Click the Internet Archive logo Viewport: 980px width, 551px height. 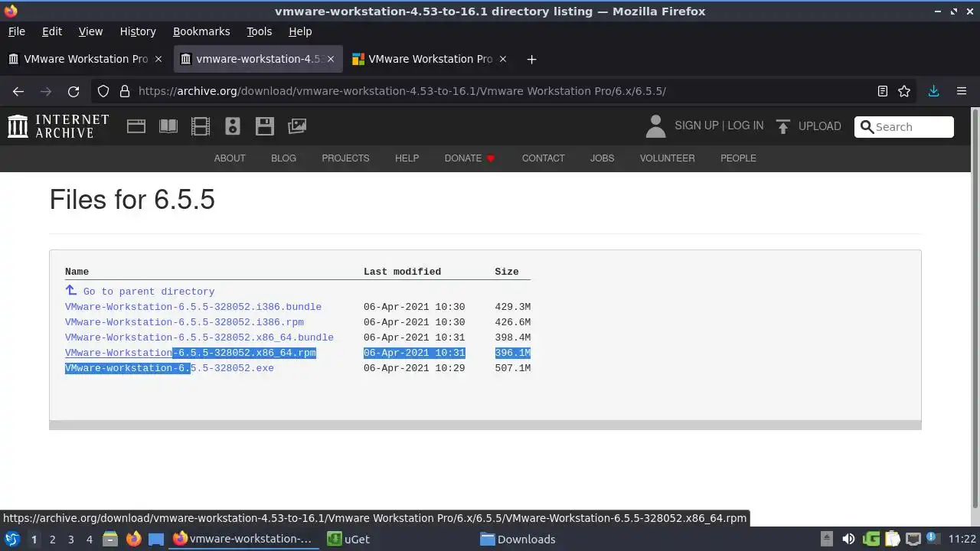(58, 126)
